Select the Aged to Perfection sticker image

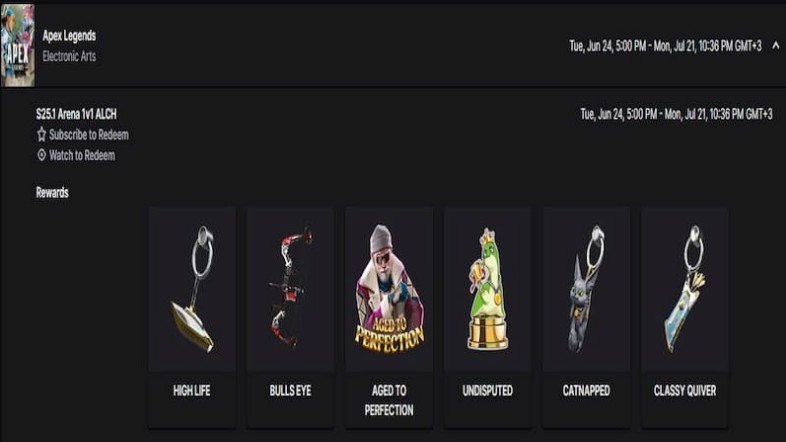coord(389,289)
